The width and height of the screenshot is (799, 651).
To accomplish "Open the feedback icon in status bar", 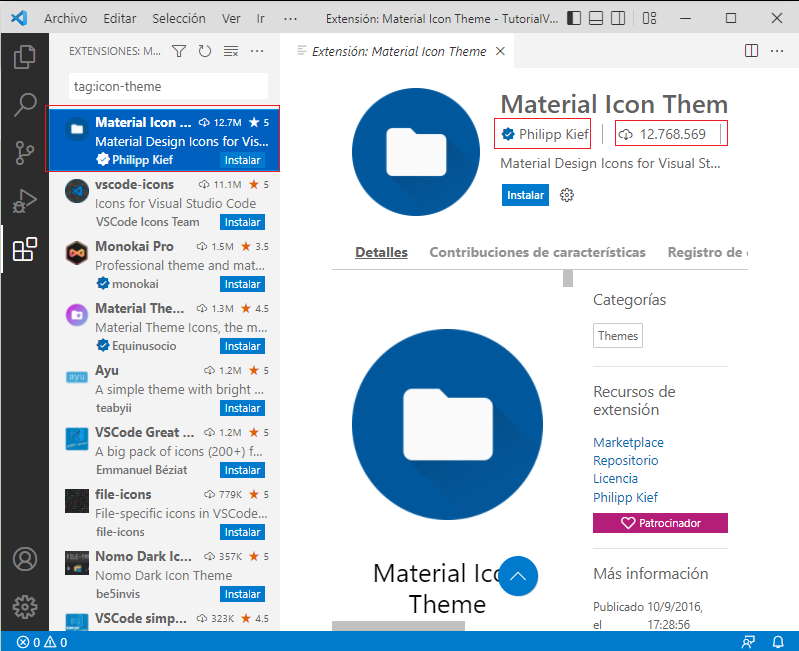I will point(749,642).
